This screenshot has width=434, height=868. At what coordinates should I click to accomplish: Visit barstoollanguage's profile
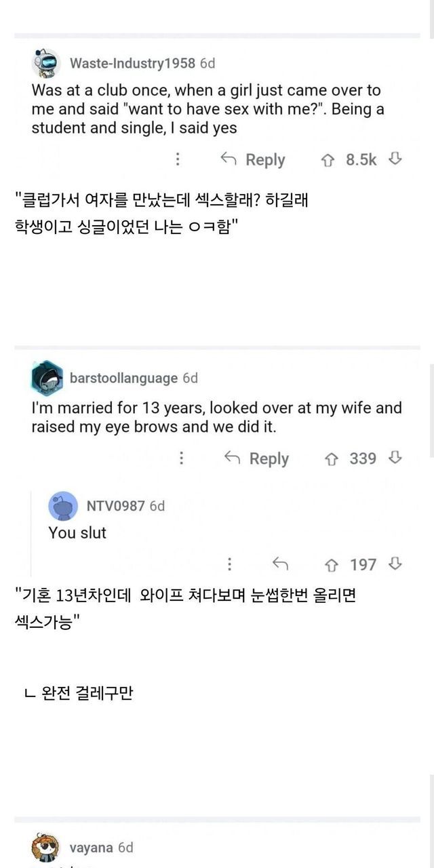point(123,378)
